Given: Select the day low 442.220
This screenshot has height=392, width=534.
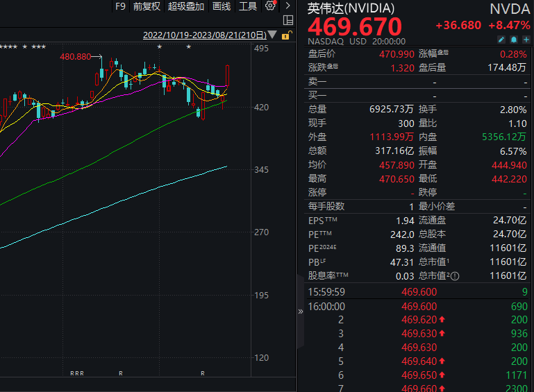Looking at the screenshot, I should (509, 179).
